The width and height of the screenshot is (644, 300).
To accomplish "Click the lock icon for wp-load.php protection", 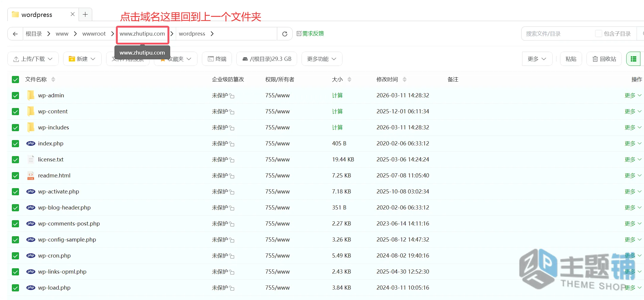I will [232, 288].
